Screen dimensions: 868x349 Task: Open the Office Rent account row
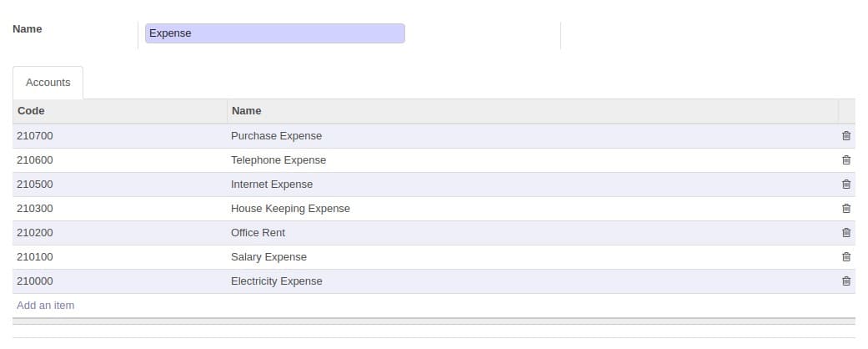point(434,233)
